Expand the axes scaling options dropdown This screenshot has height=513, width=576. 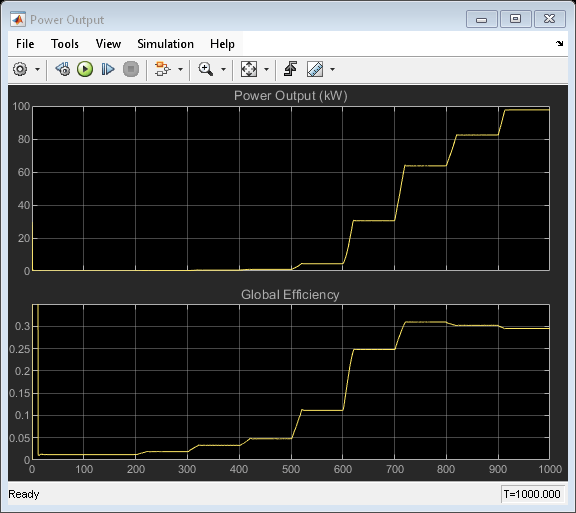(x=267, y=69)
